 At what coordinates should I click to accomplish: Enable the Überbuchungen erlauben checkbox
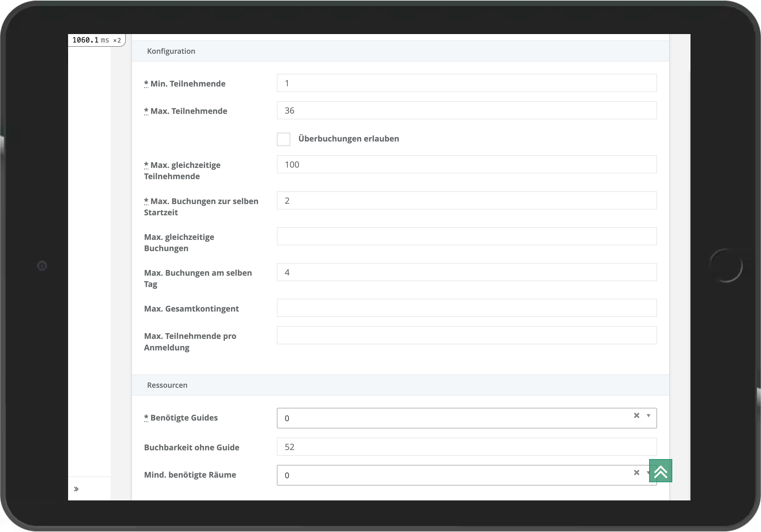click(283, 139)
